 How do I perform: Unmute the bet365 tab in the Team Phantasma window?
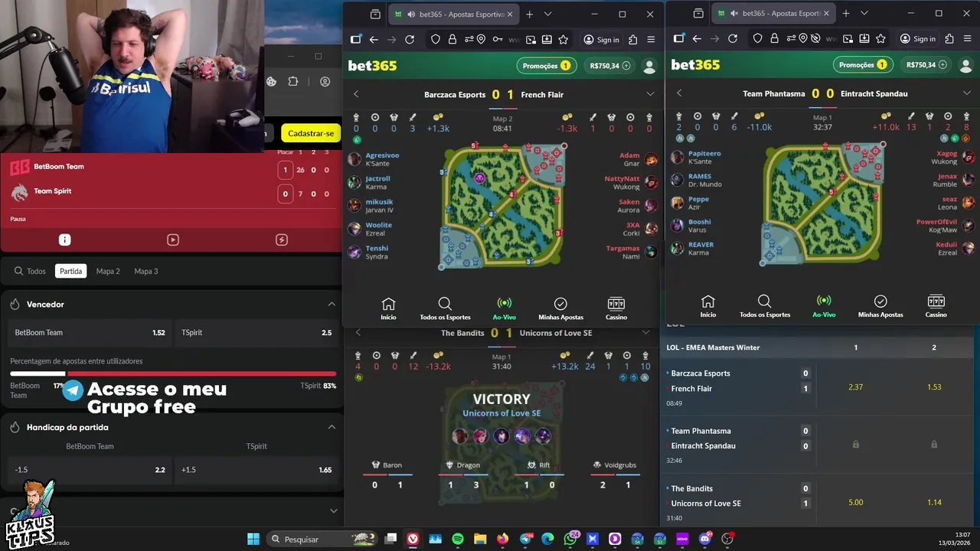[x=735, y=14]
